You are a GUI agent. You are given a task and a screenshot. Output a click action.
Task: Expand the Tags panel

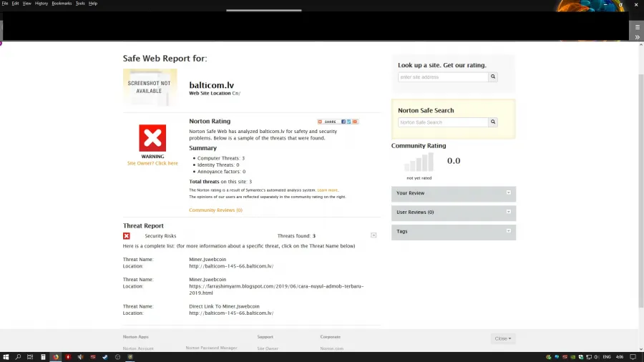click(454, 232)
